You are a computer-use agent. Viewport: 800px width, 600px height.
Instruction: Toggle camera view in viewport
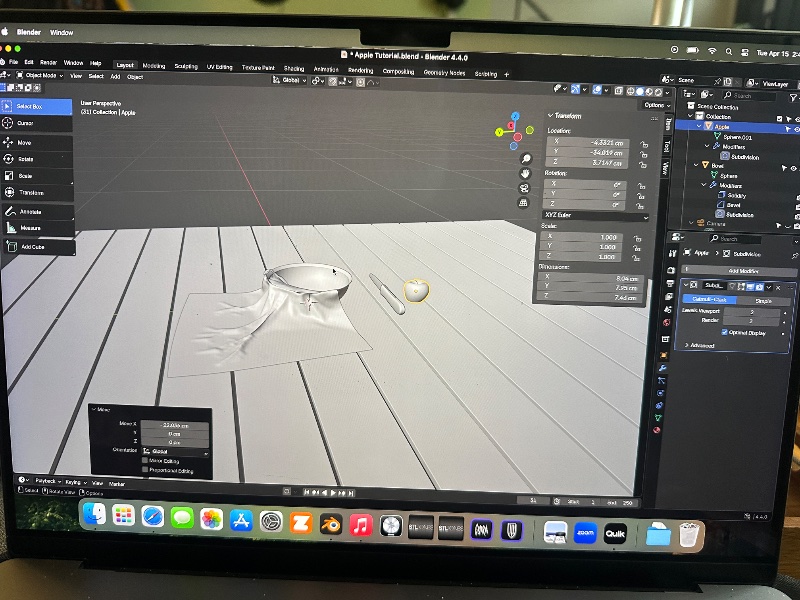(524, 188)
